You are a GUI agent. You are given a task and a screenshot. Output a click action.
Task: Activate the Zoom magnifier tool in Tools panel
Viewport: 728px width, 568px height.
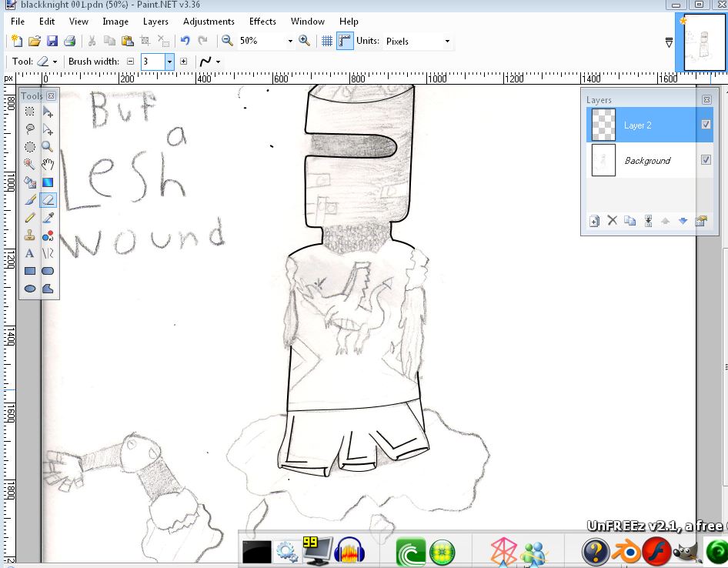48,147
